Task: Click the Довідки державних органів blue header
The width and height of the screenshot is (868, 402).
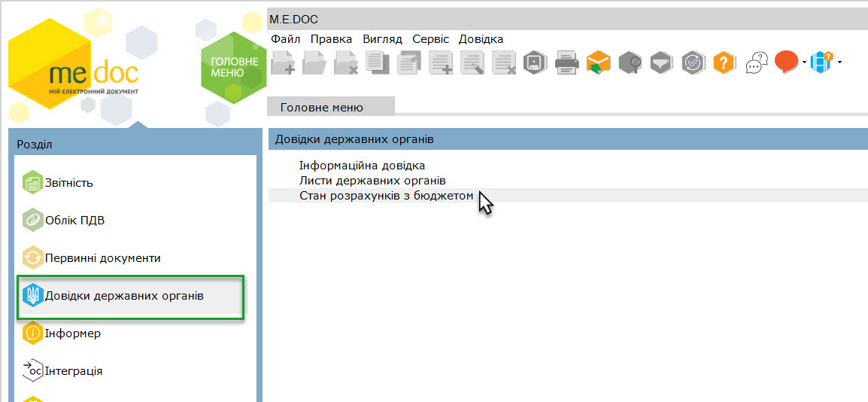Action: 568,139
